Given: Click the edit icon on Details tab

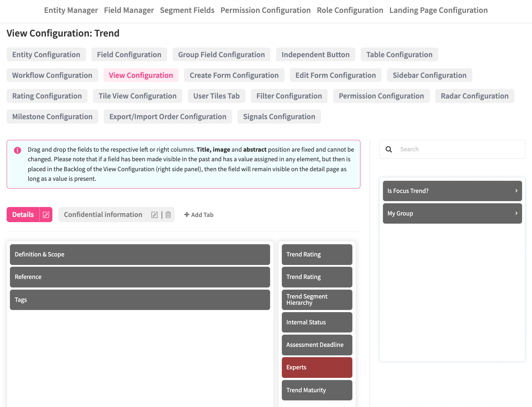Looking at the screenshot, I should click(46, 215).
